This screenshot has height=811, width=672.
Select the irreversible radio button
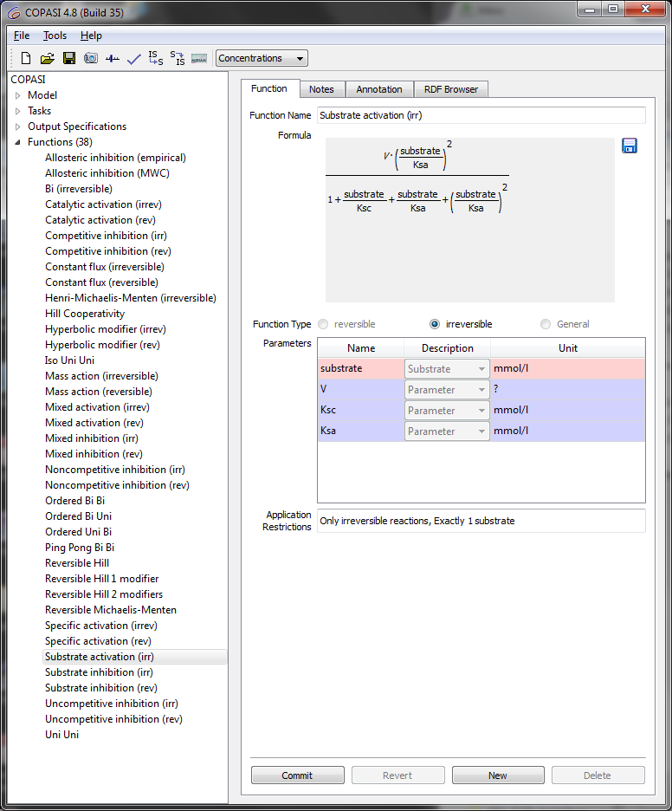coord(435,324)
